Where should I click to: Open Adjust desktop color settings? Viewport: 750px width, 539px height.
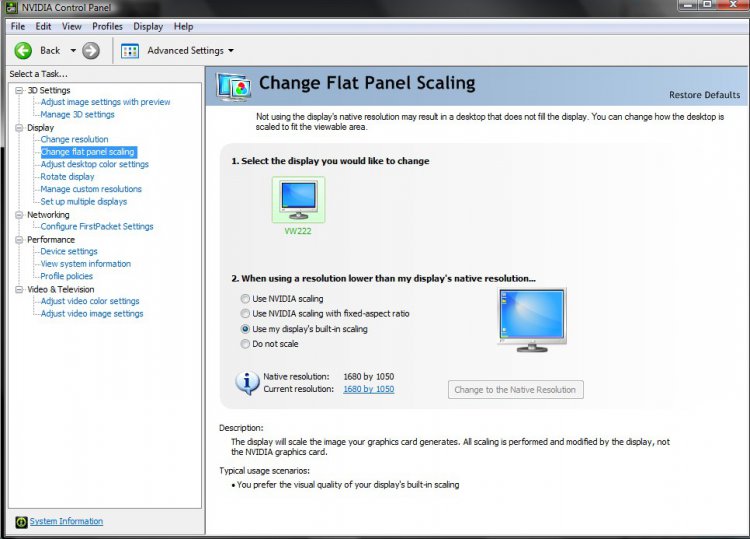click(x=95, y=164)
